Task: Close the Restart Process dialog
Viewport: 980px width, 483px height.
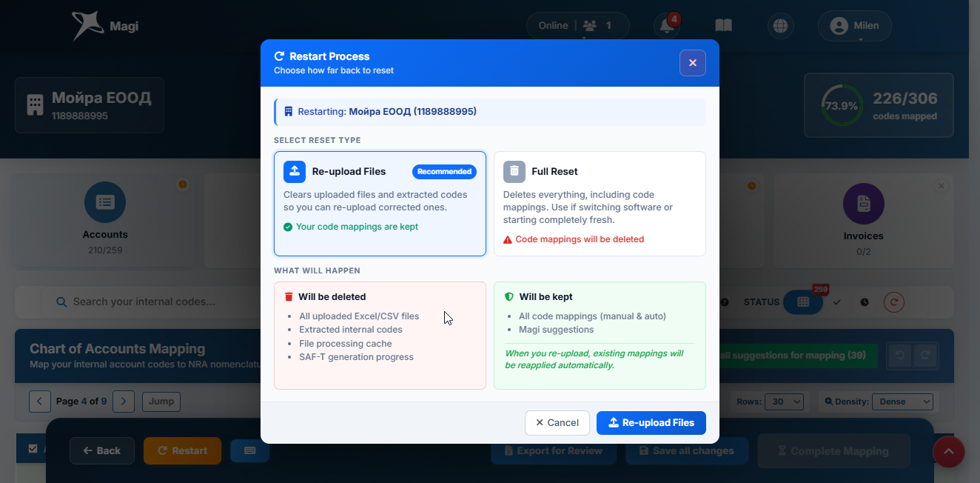Action: coord(692,63)
